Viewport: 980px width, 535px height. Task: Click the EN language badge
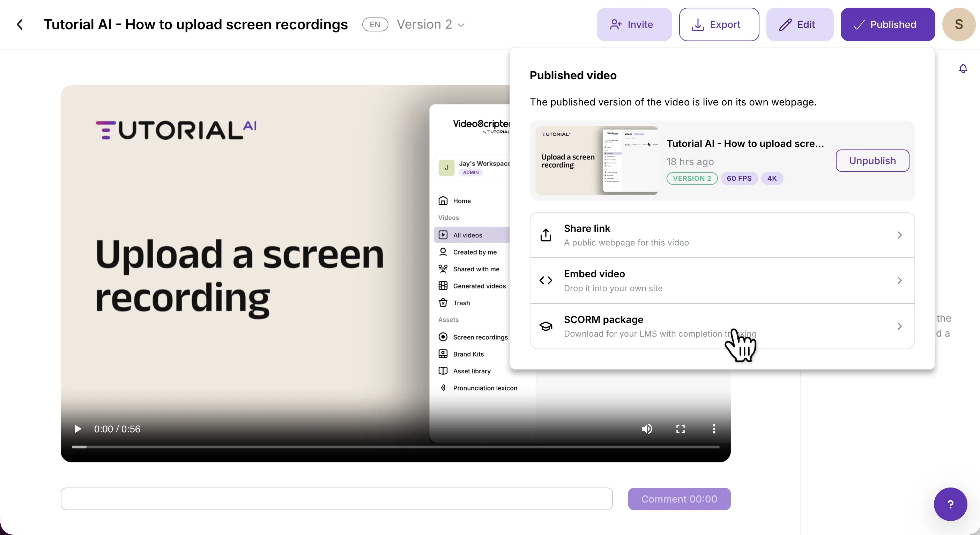(375, 24)
